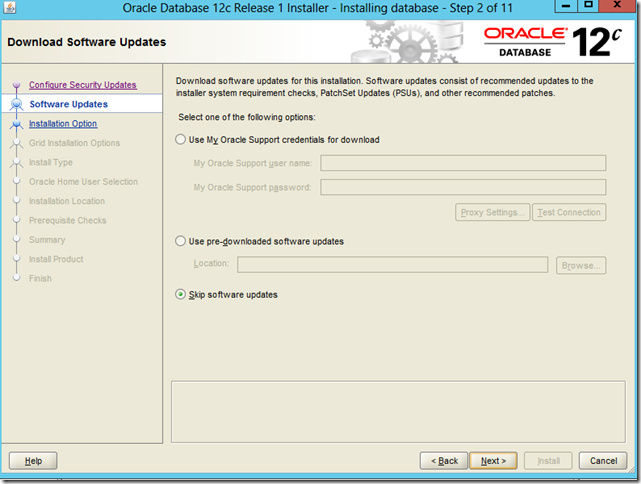This screenshot has width=641, height=484.
Task: Click Install Product step
Action: point(56,259)
